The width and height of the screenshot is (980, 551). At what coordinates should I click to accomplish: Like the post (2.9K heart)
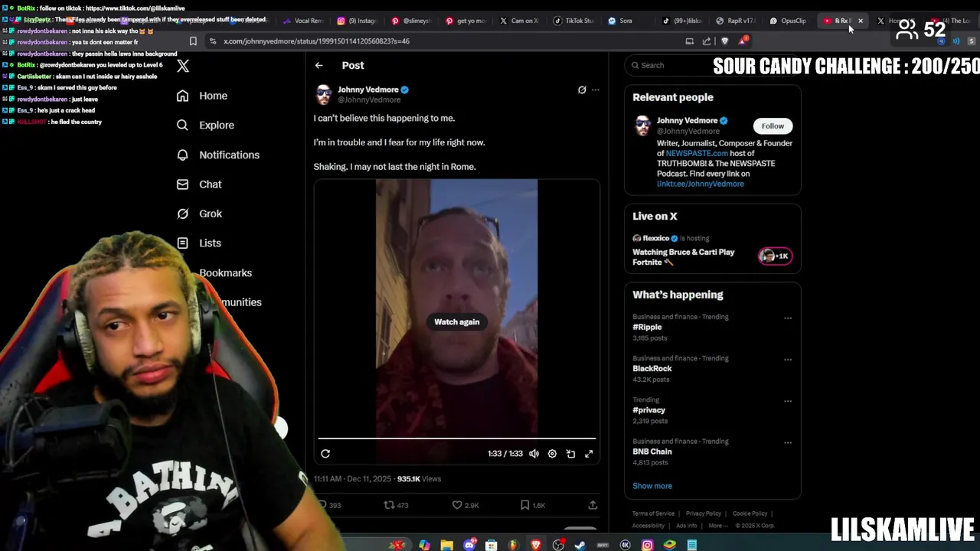[465, 505]
